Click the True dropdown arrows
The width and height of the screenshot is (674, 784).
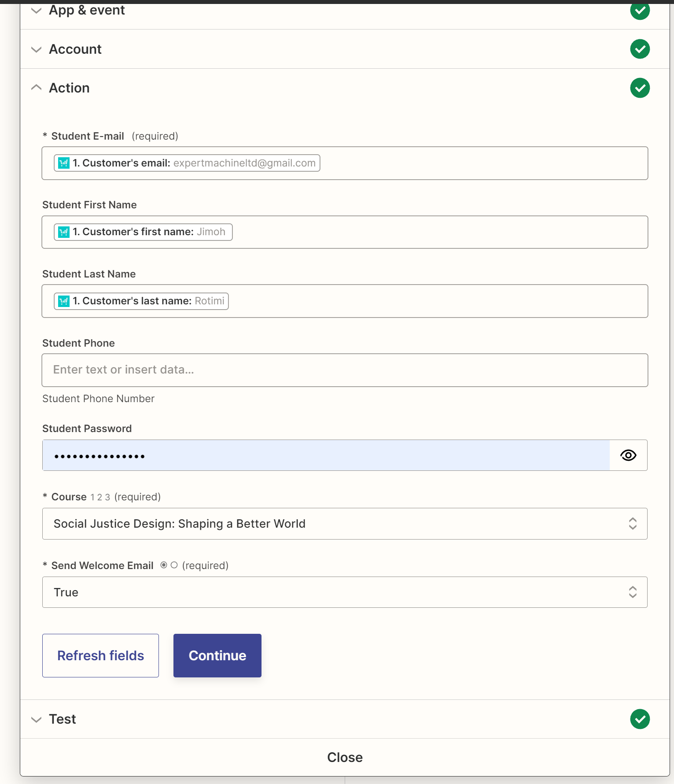click(633, 592)
